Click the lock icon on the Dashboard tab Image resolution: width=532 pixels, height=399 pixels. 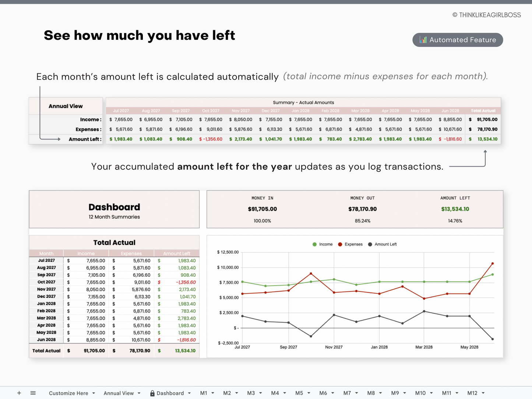152,393
